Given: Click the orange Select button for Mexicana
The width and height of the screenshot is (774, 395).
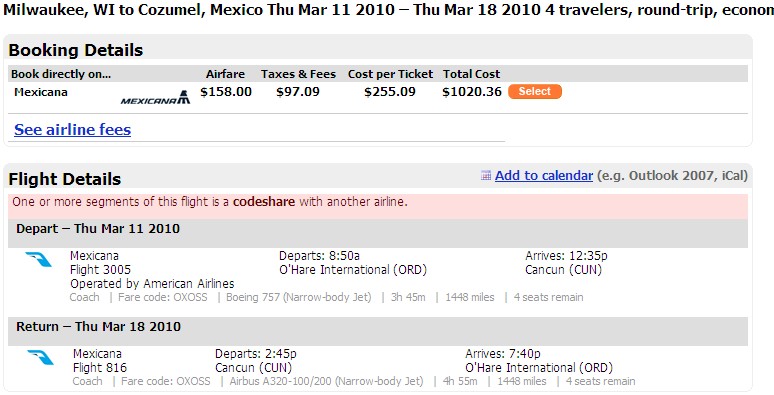Looking at the screenshot, I should click(535, 91).
